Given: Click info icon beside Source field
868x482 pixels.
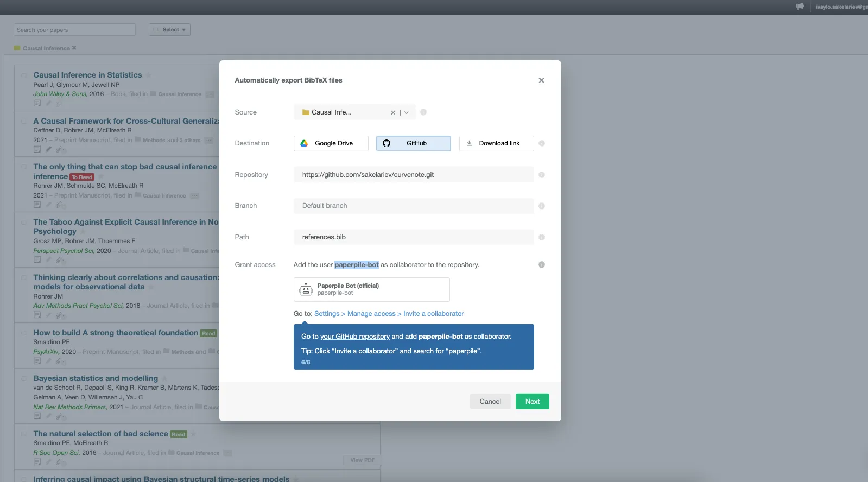Looking at the screenshot, I should (423, 112).
